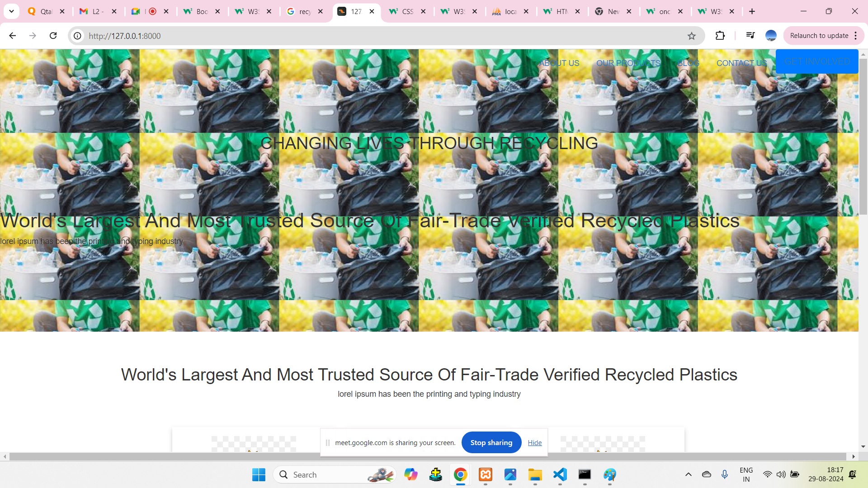The width and height of the screenshot is (868, 488).
Task: Click Stop sharing button
Action: (491, 442)
